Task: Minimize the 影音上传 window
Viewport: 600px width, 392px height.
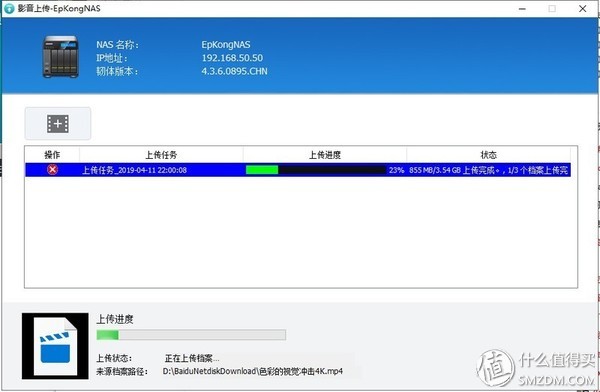Action: point(522,8)
